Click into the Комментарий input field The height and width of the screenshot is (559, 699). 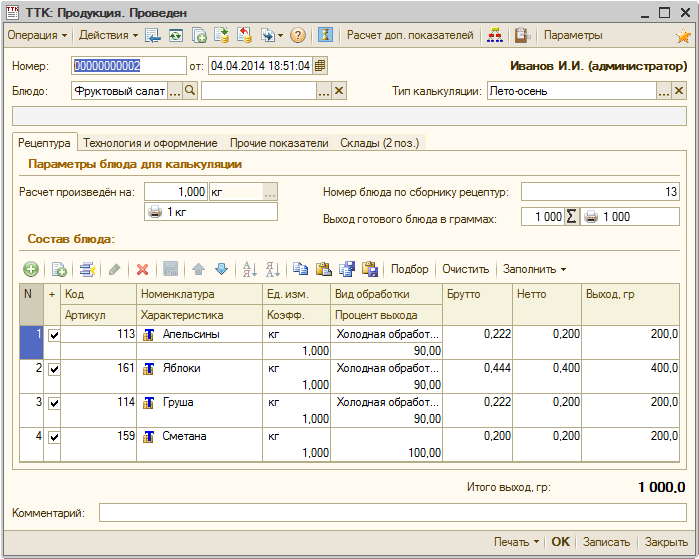point(393,513)
